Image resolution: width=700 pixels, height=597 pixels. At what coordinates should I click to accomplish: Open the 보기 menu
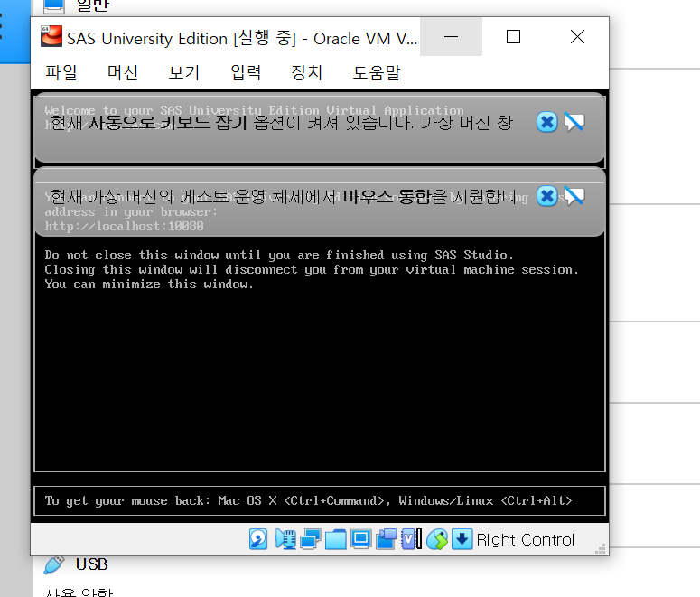point(184,72)
